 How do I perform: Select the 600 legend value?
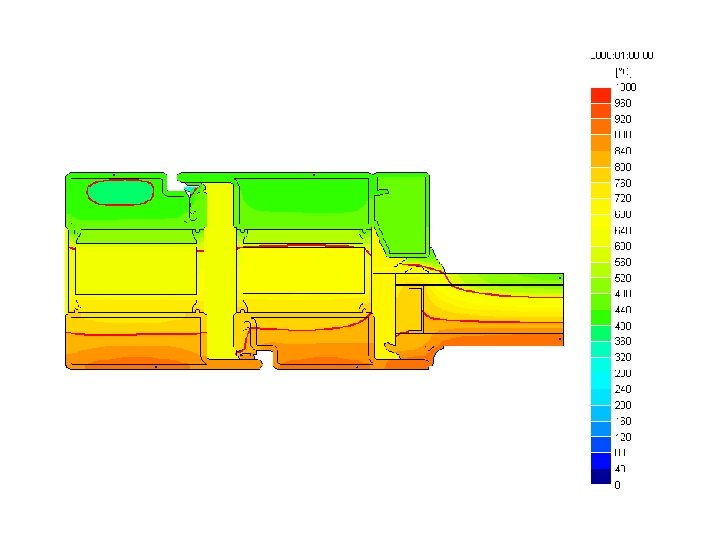point(623,246)
